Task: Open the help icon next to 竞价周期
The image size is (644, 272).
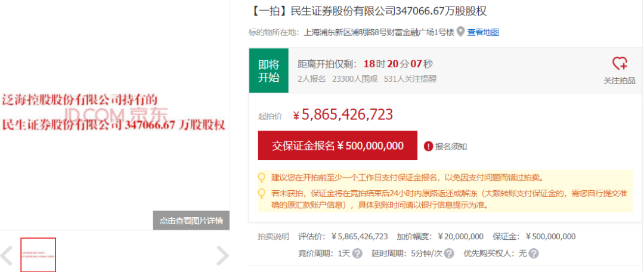Action: coord(357,254)
